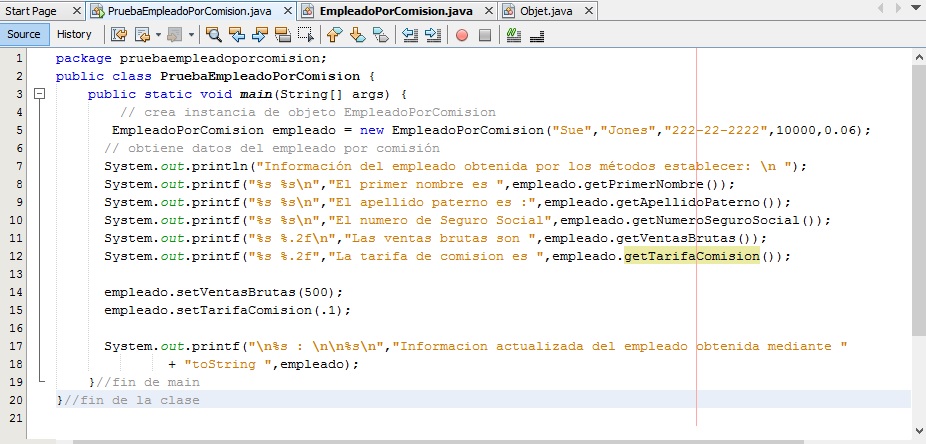Screen dimensions: 926x444
Task: Jump to next search occurrence
Action: (x=260, y=35)
